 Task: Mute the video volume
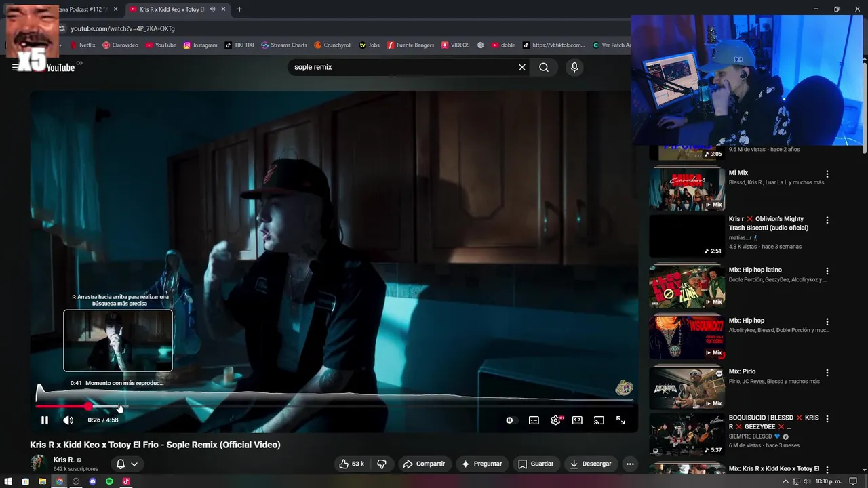[x=68, y=420]
